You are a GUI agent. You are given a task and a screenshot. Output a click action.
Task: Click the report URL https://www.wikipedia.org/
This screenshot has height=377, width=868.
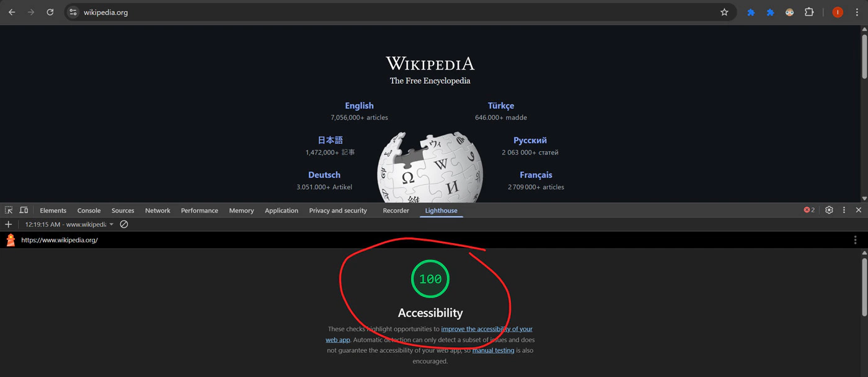pyautogui.click(x=60, y=240)
